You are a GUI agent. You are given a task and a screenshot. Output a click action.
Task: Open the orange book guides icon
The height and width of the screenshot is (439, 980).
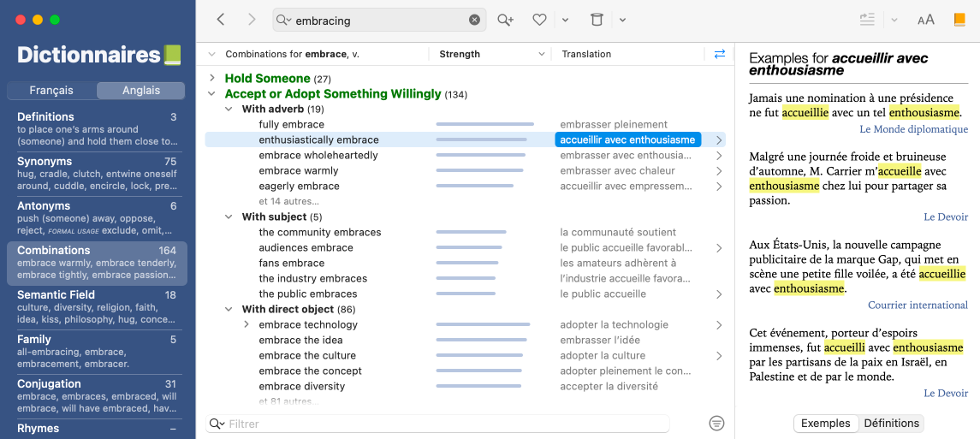pos(959,20)
